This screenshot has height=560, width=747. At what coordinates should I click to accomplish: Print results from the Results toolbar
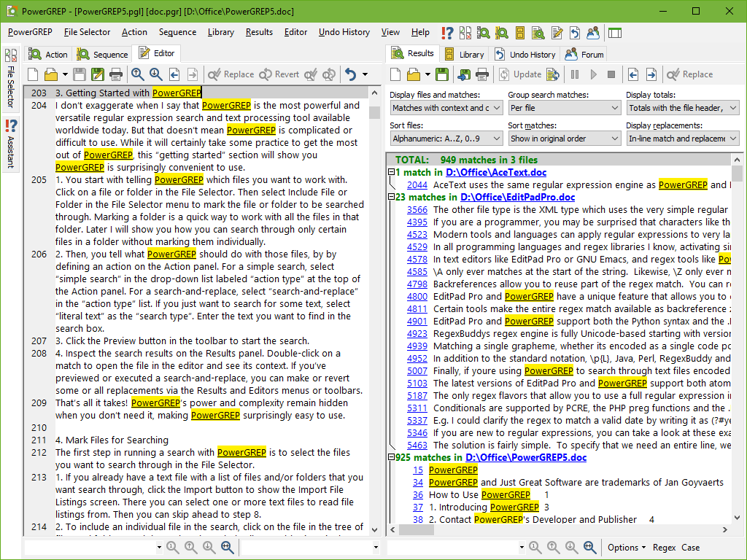click(x=482, y=74)
